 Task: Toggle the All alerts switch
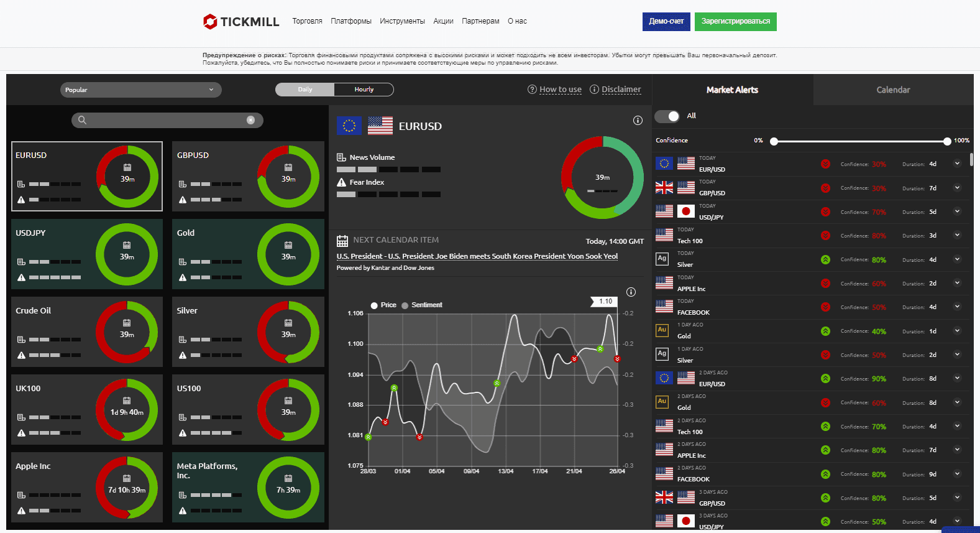667,116
